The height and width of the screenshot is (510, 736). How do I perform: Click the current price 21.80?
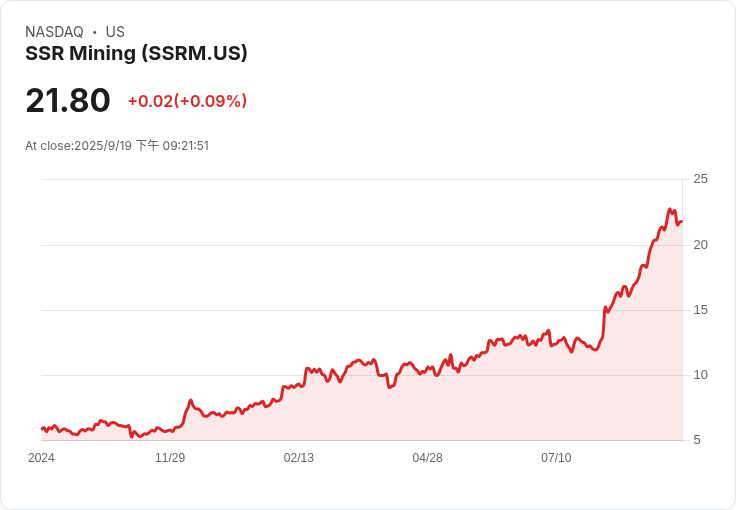pyautogui.click(x=68, y=101)
